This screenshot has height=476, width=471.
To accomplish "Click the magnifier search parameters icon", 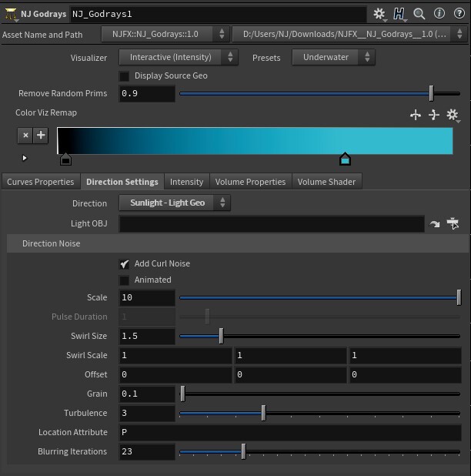I will pos(419,14).
